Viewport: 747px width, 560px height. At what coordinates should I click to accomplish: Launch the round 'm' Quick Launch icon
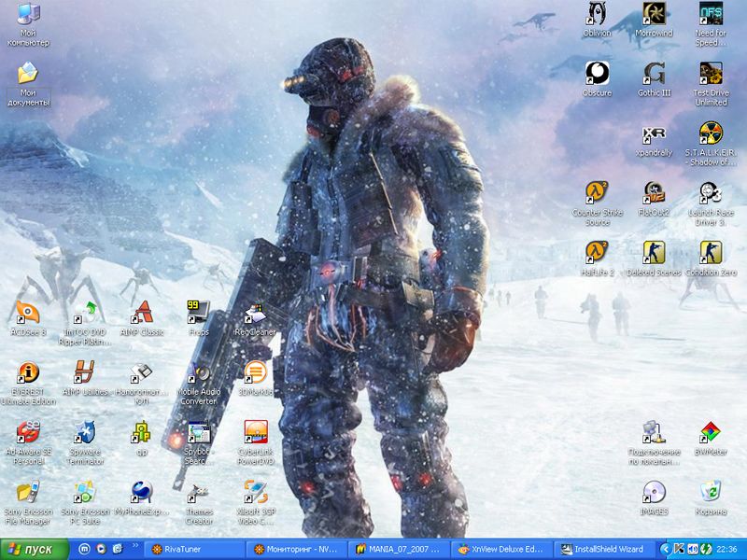(x=84, y=549)
